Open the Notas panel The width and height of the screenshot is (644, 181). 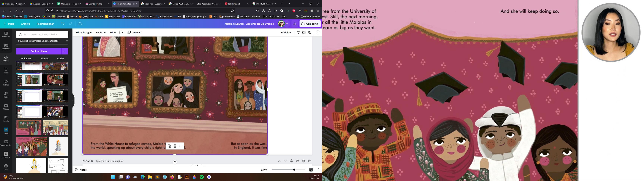click(81, 170)
